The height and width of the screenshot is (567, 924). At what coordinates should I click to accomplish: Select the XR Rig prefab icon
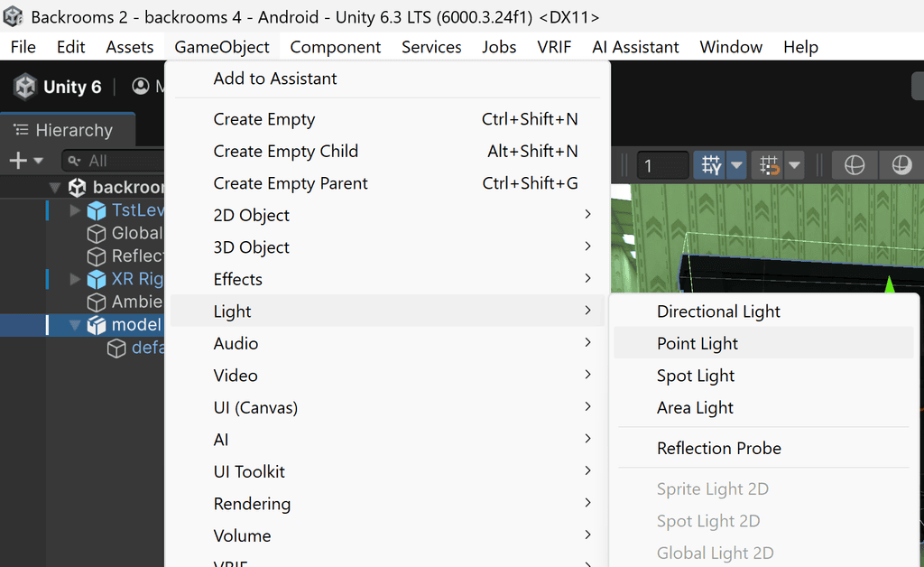tap(96, 279)
